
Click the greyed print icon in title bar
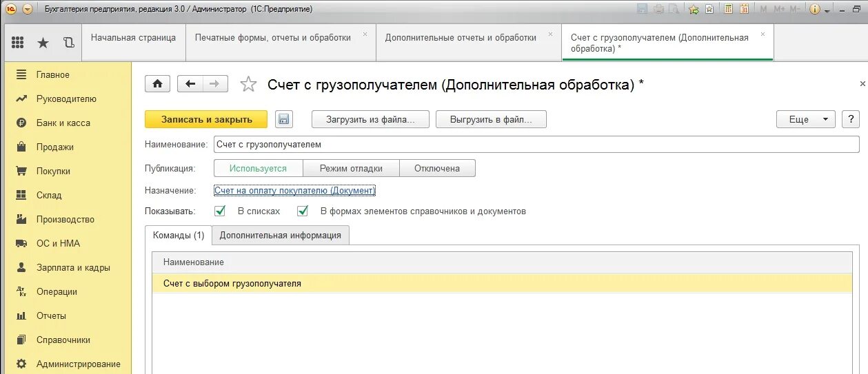pyautogui.click(x=658, y=9)
